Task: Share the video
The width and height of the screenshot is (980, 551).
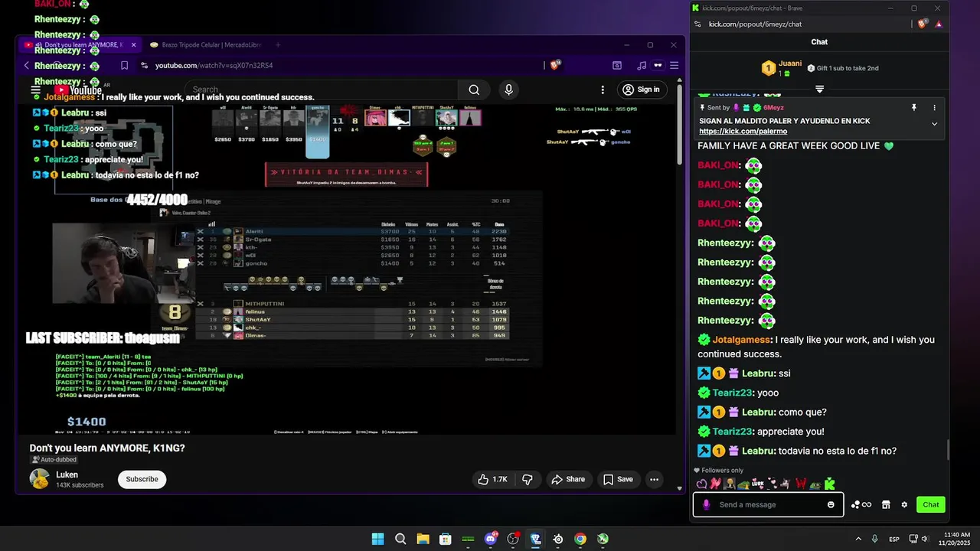Action: [x=568, y=479]
